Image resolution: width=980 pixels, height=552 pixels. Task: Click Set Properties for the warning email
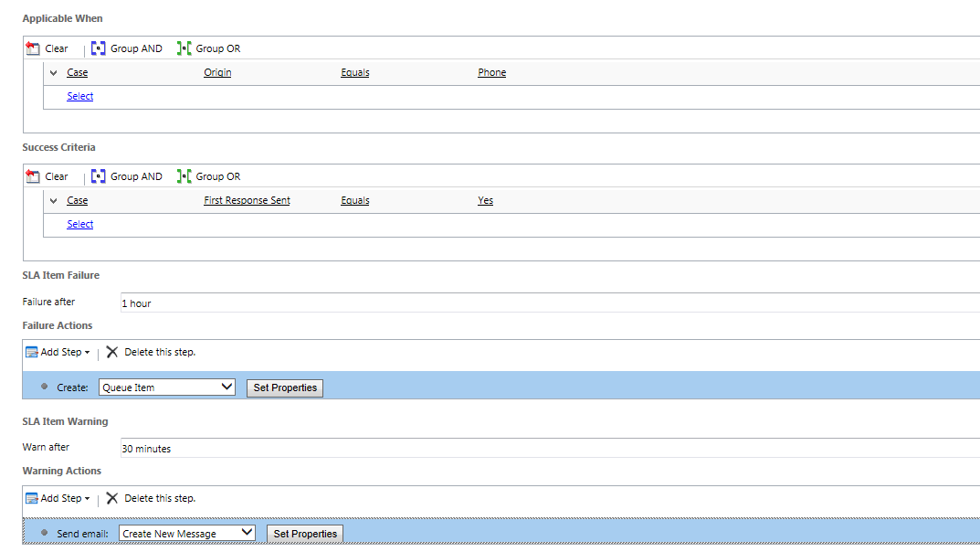[304, 533]
